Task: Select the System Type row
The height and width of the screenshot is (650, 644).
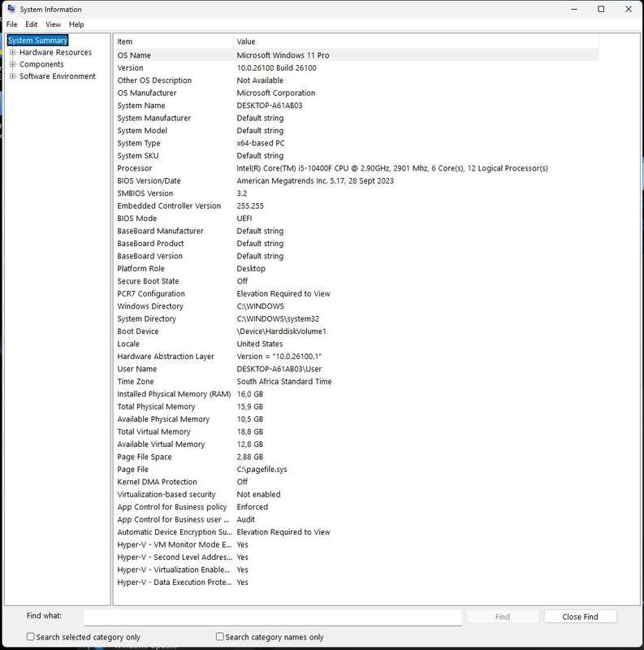Action: pos(357,143)
